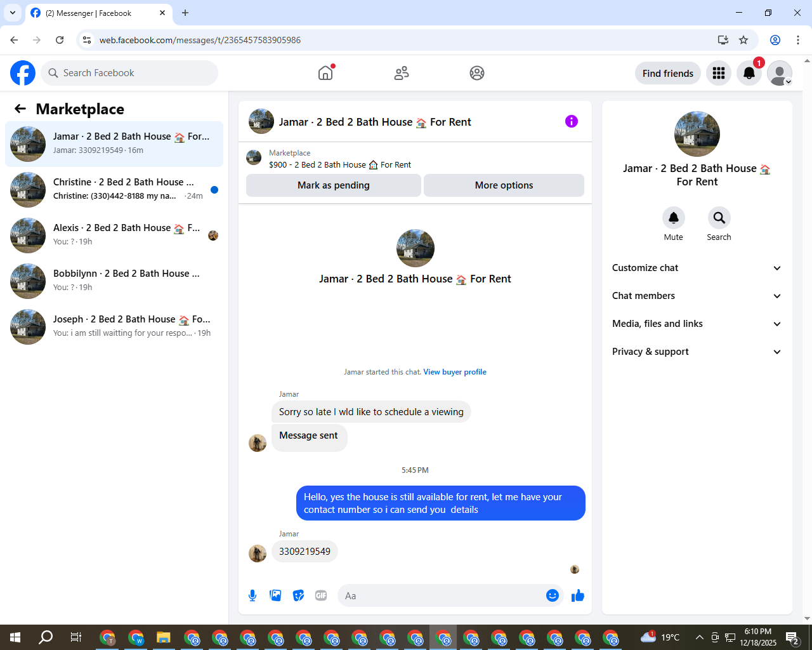Click Jamar's avatar beside 3309219549 message
This screenshot has height=650, width=812.
pos(258,554)
